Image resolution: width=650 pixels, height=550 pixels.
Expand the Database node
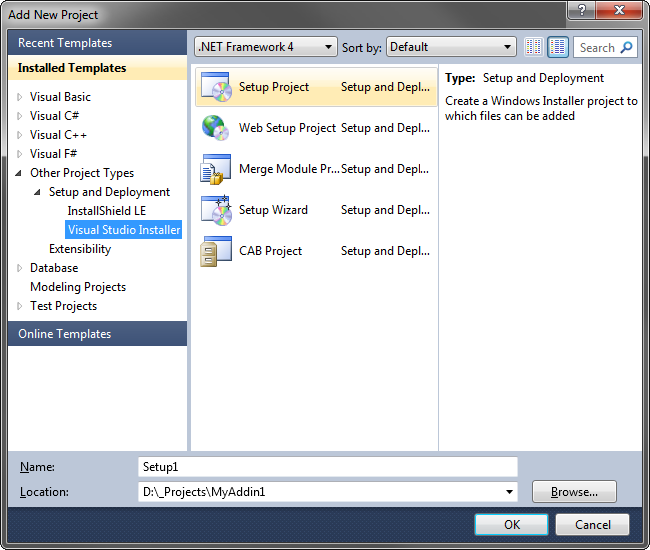[19, 268]
